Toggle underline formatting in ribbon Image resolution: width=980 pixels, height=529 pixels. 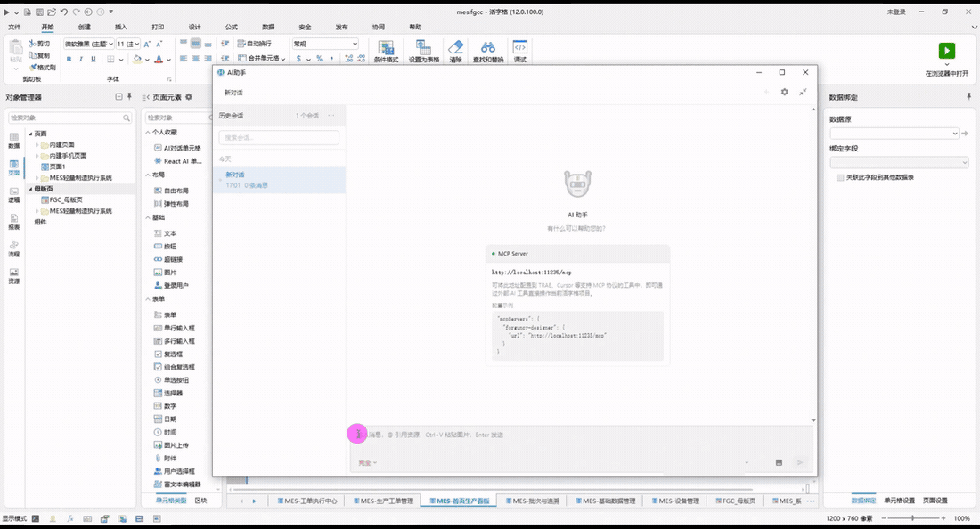pyautogui.click(x=94, y=60)
